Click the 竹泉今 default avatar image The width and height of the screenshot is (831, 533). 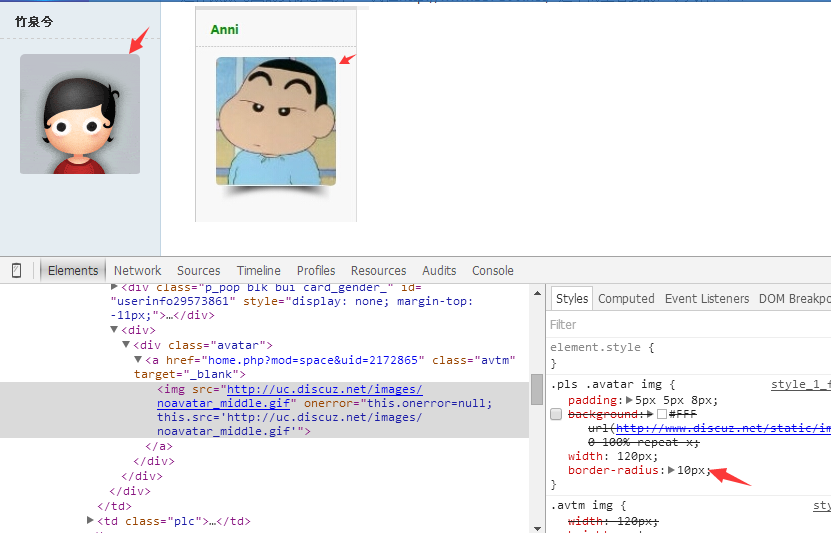pos(80,114)
